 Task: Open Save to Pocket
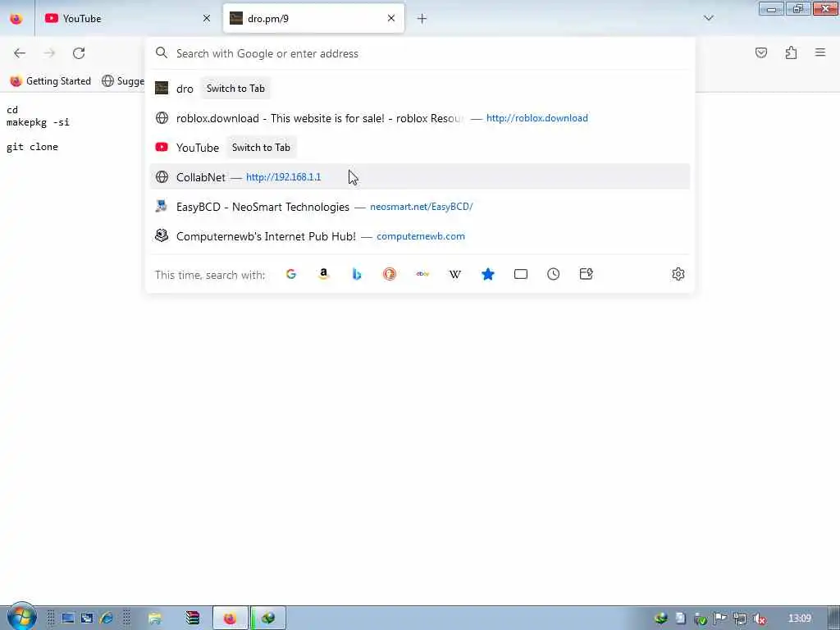click(761, 52)
